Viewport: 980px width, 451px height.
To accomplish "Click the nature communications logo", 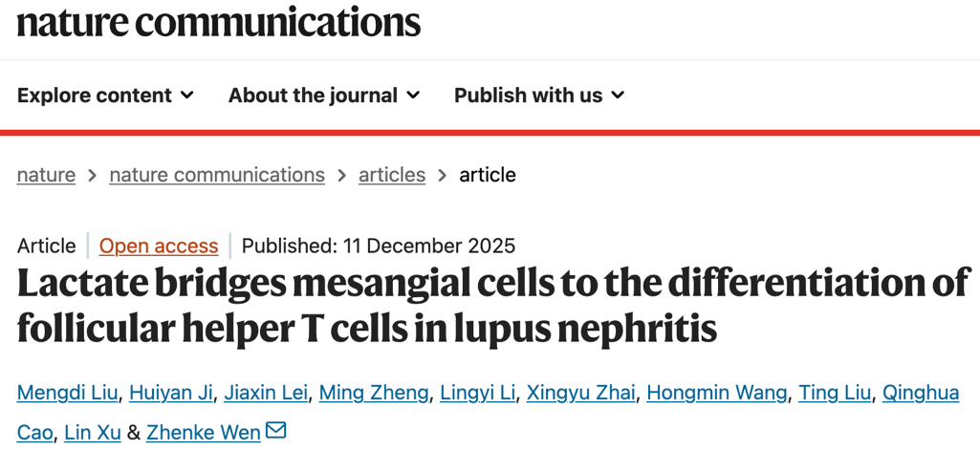I will pyautogui.click(x=219, y=22).
